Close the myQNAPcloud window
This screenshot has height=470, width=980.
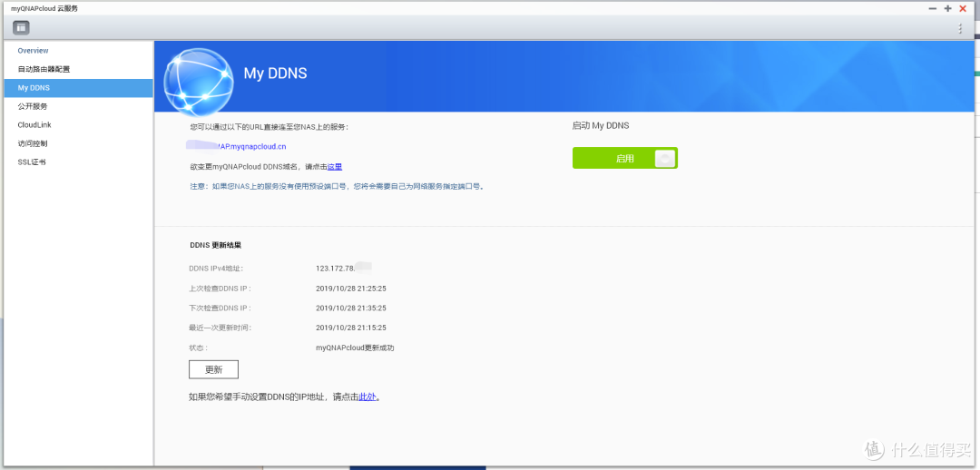(x=963, y=8)
